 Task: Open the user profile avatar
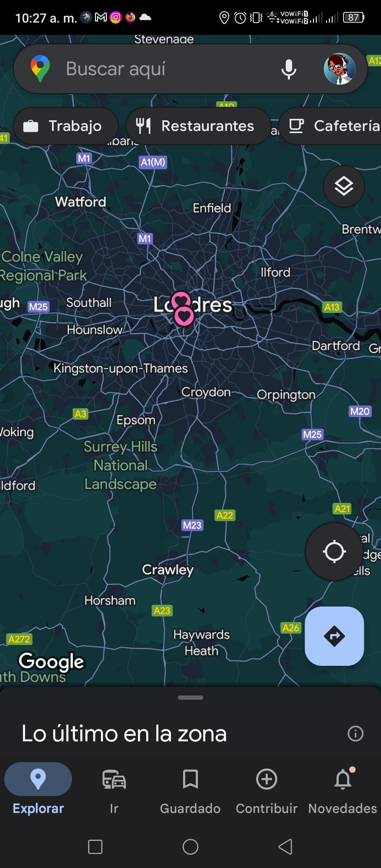tap(339, 69)
